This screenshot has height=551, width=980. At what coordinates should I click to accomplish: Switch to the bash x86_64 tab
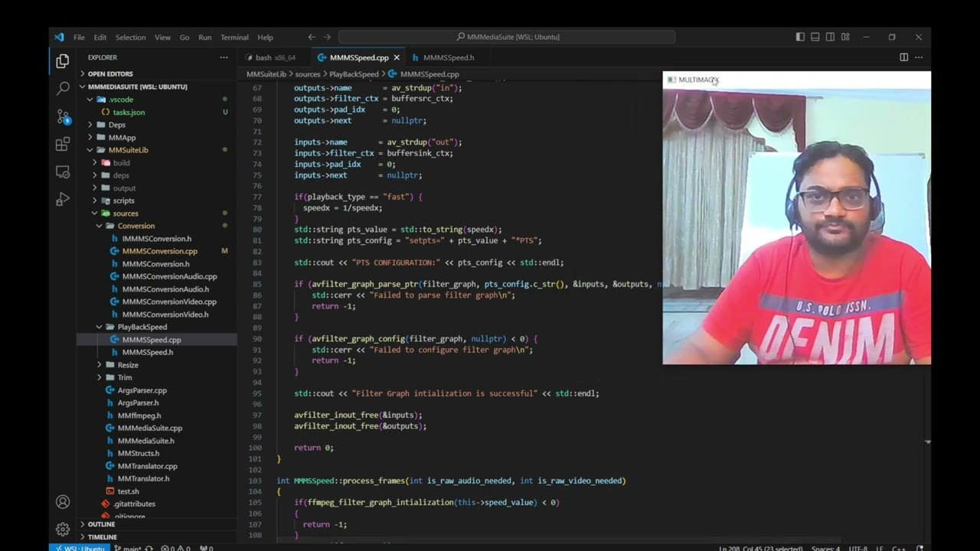(275, 57)
